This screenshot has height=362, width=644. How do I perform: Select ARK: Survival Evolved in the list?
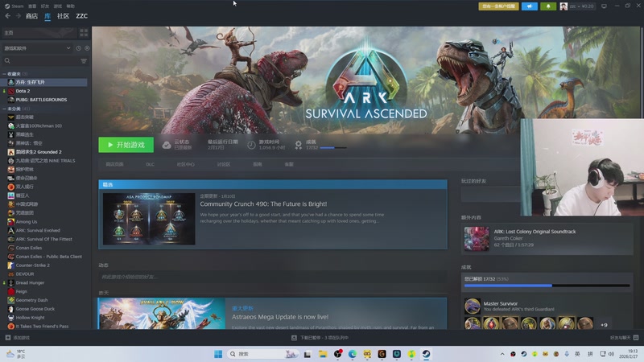click(x=38, y=230)
